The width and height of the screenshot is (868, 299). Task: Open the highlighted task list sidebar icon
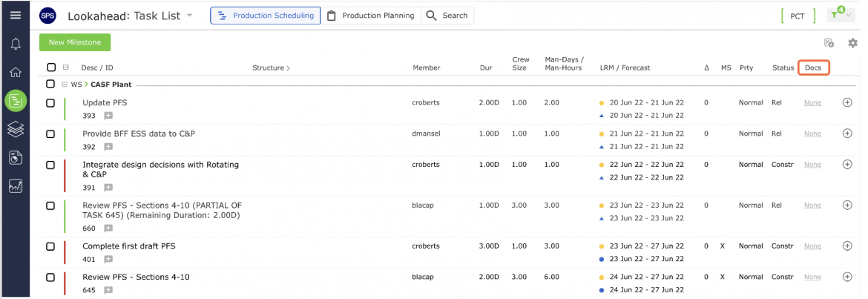coord(16,101)
